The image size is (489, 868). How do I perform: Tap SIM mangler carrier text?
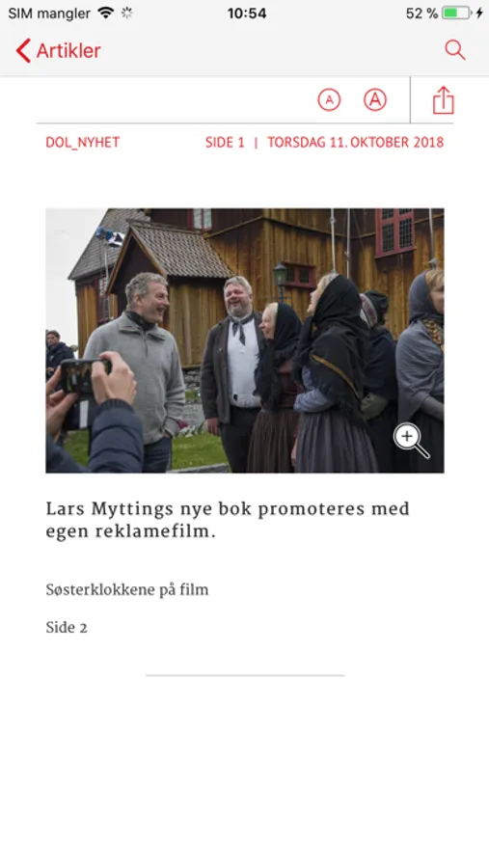pos(49,14)
